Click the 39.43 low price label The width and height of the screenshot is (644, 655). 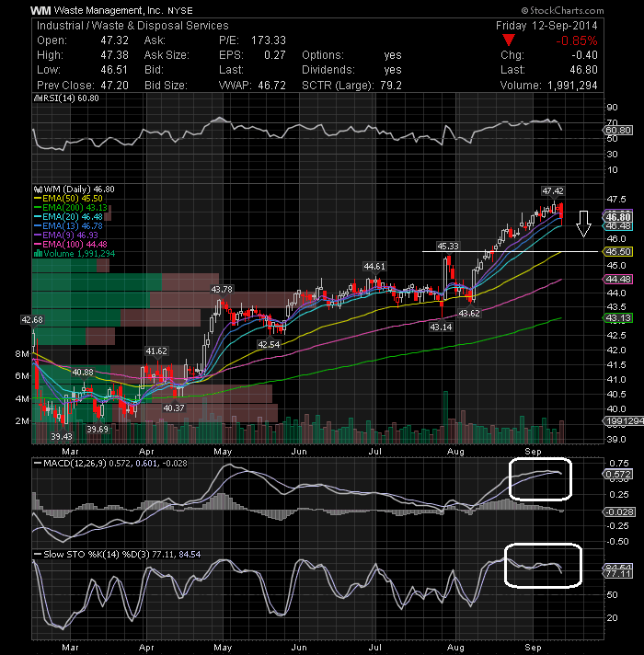[62, 437]
